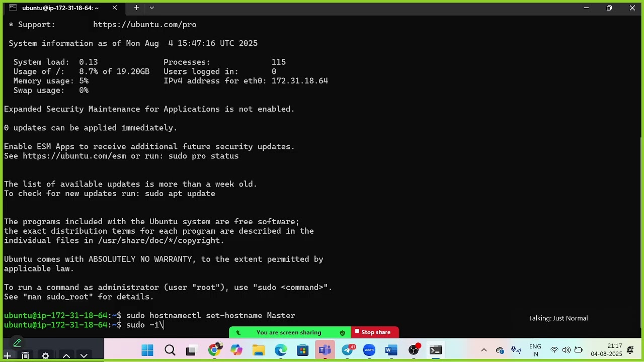Open annotation toolbar gear settings
Viewport: 644px width, 362px height.
click(x=45, y=356)
